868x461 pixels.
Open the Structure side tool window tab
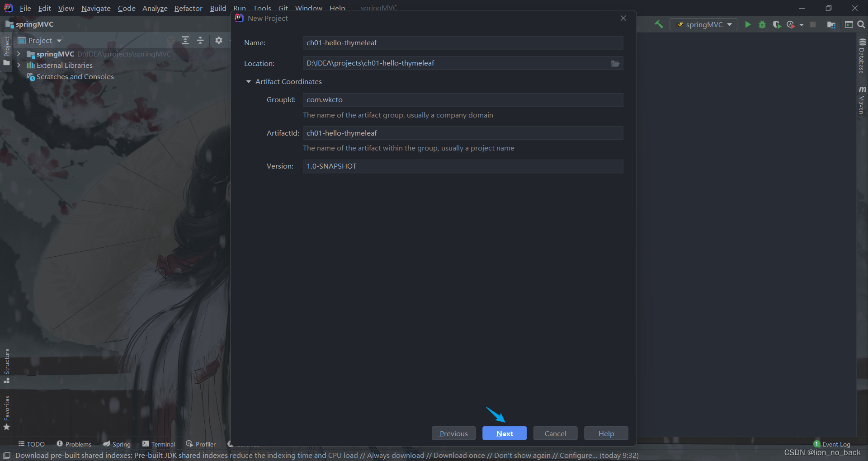pos(6,366)
